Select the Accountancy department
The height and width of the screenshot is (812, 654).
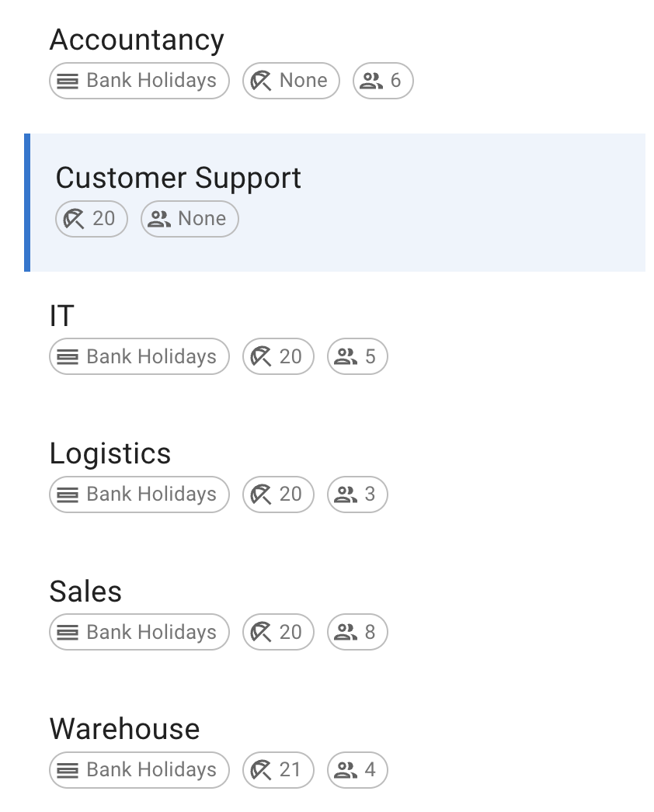click(x=137, y=40)
